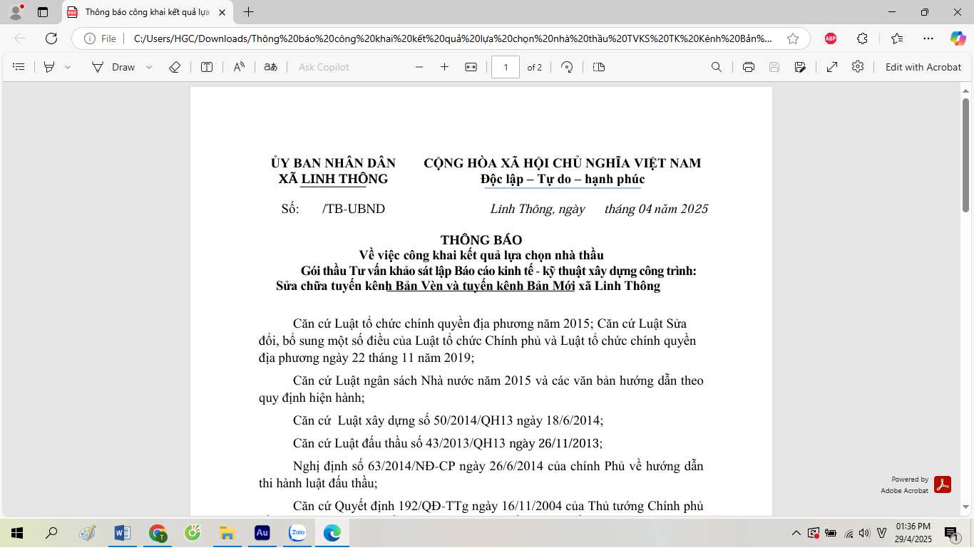This screenshot has width=974, height=560.
Task: Click the Save as icon
Action: [800, 67]
